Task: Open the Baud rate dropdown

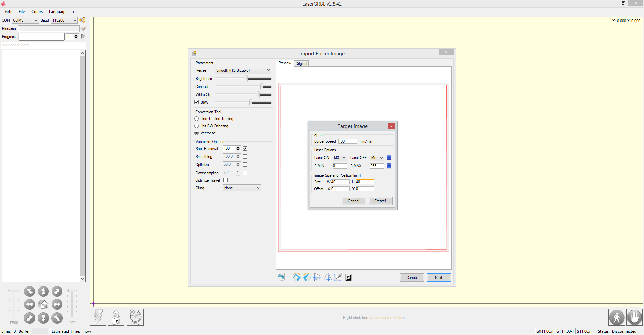Action: coord(64,20)
